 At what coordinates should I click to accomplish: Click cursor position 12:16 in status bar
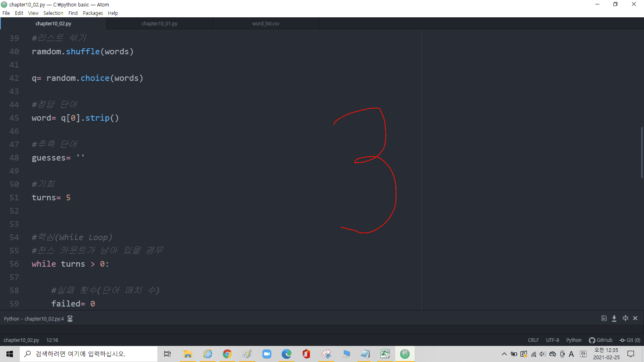[x=52, y=340]
